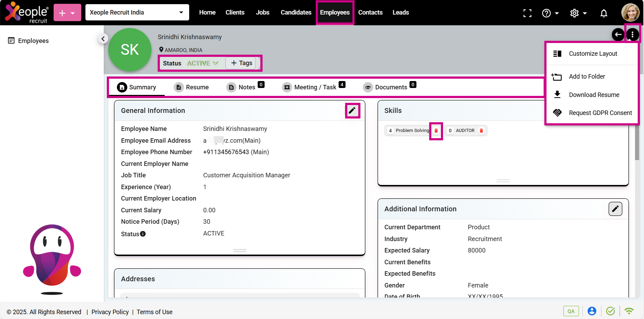Open the settings gear dropdown
Image resolution: width=644 pixels, height=319 pixels.
(x=578, y=13)
